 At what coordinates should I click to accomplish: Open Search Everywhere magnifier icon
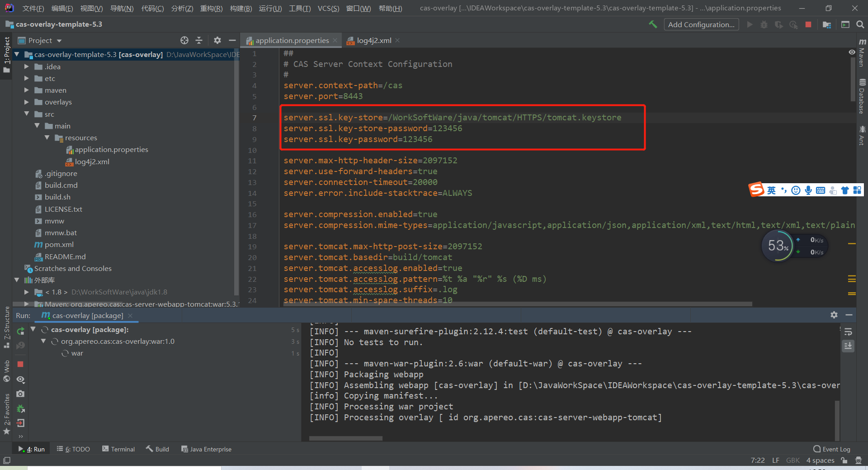(860, 24)
